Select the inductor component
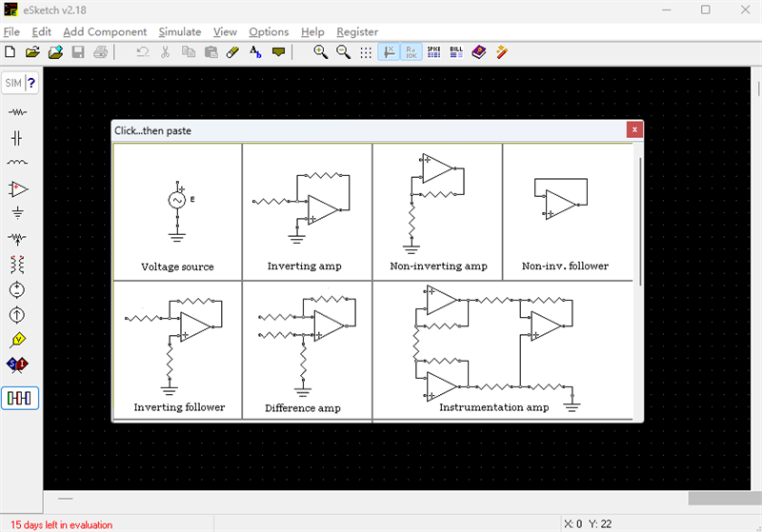The height and width of the screenshot is (532, 762). [17, 163]
